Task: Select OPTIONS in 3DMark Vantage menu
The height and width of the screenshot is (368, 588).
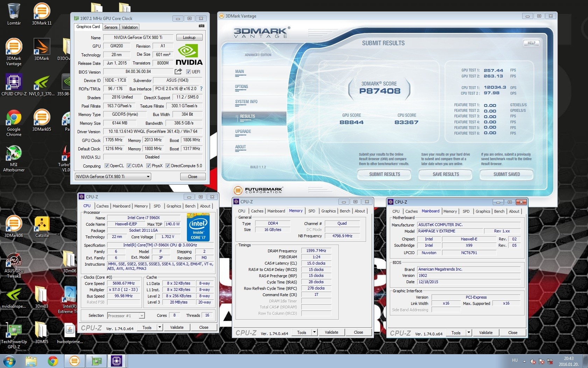Action: (x=241, y=87)
